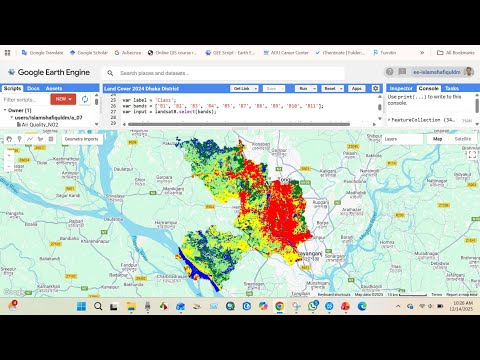Open the Apps button
This screenshot has height=360, width=480.
(357, 88)
